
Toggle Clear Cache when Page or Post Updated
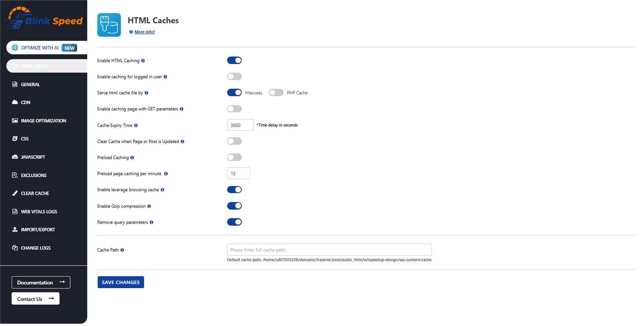(x=234, y=141)
